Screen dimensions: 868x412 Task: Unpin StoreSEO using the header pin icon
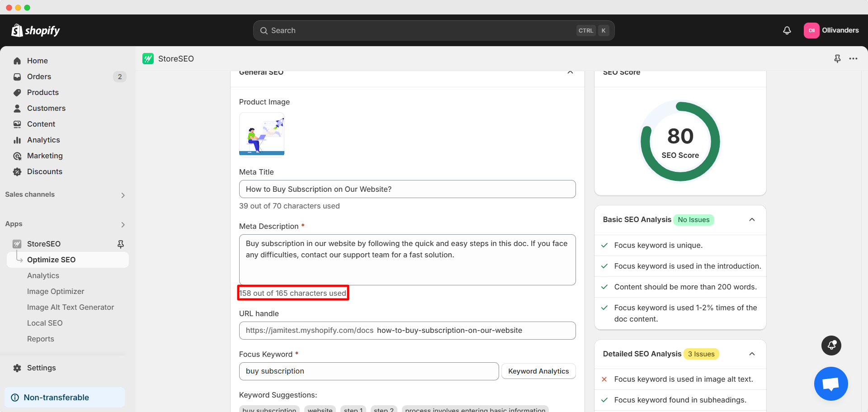[837, 58]
